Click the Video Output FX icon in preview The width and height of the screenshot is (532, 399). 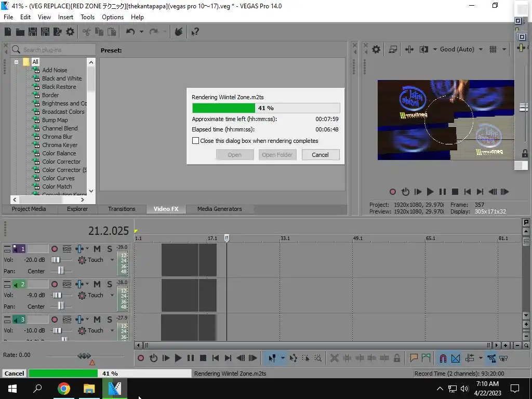pyautogui.click(x=409, y=49)
